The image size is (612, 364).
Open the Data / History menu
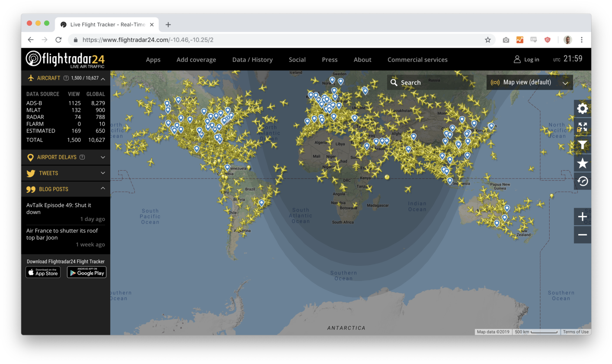click(x=253, y=60)
